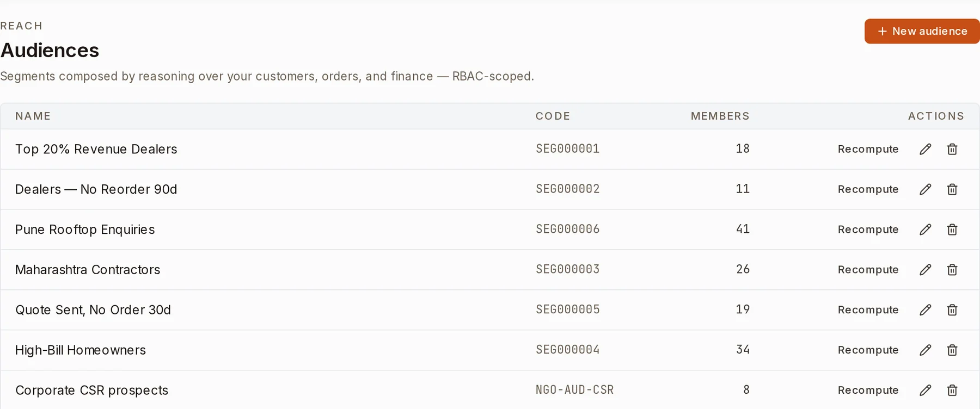
Task: Edit the Maharashtra Contractors audience
Action: tap(925, 270)
